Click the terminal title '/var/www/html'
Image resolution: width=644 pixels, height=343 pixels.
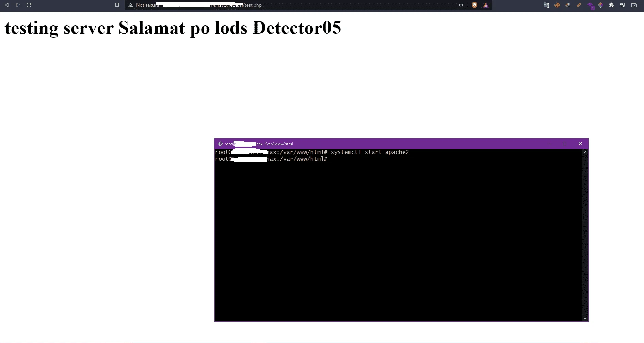click(x=279, y=144)
